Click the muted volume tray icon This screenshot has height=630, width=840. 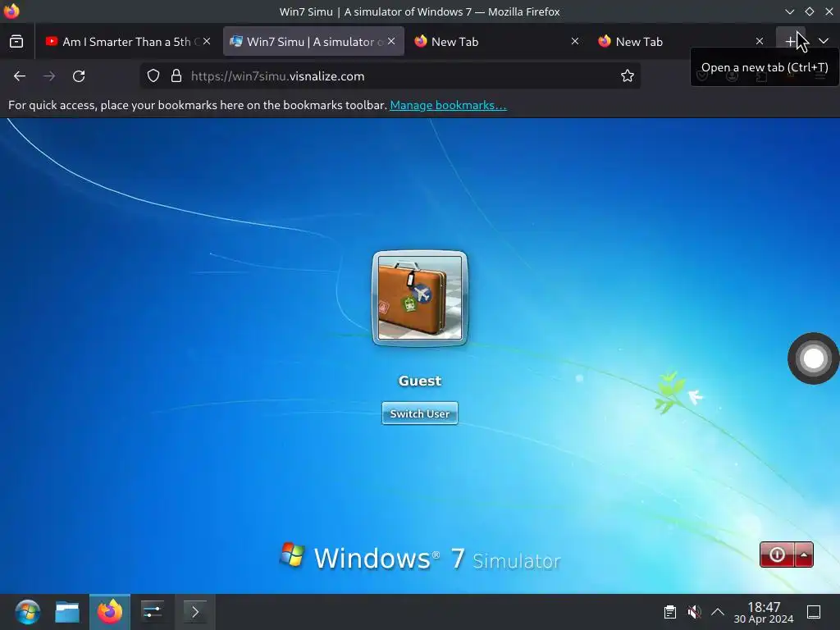click(694, 612)
